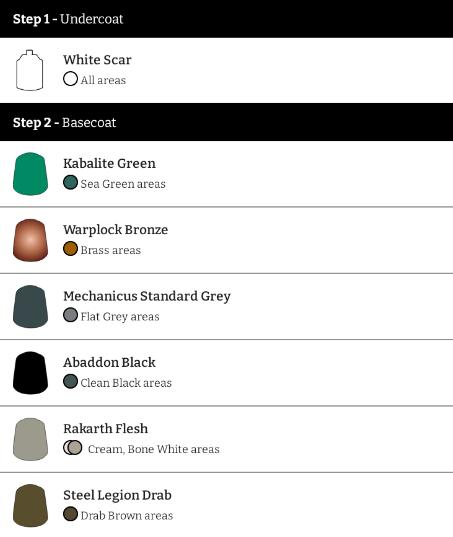Select the Cream, Bone White double swatch
Viewport: 453px width, 537px height.
point(73,448)
